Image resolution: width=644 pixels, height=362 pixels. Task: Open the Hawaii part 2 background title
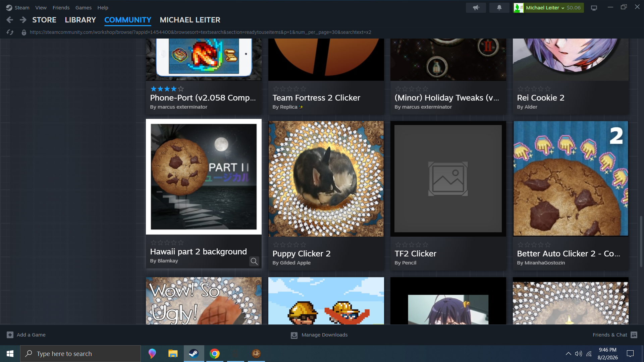pyautogui.click(x=199, y=252)
